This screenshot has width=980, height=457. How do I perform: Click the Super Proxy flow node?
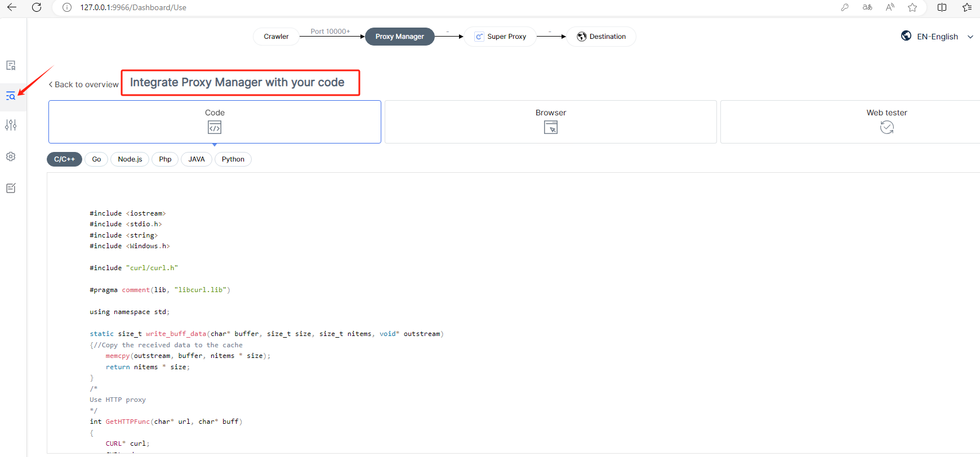click(500, 37)
